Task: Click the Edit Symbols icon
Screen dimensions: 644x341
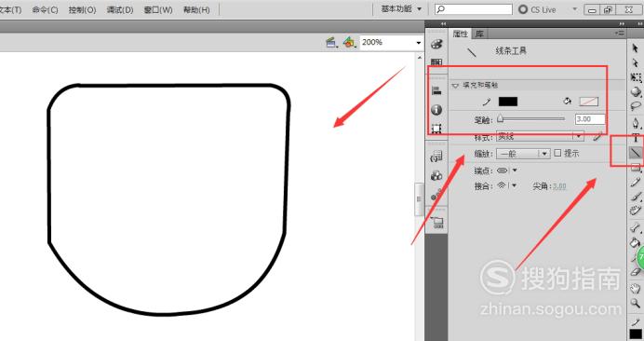Action: pyautogui.click(x=349, y=42)
